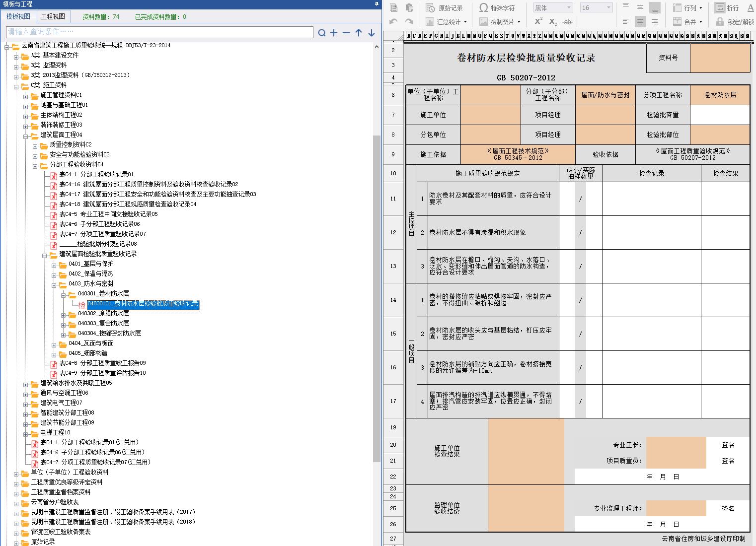
Task: Click the plus icon beside search box
Action: coord(334,33)
